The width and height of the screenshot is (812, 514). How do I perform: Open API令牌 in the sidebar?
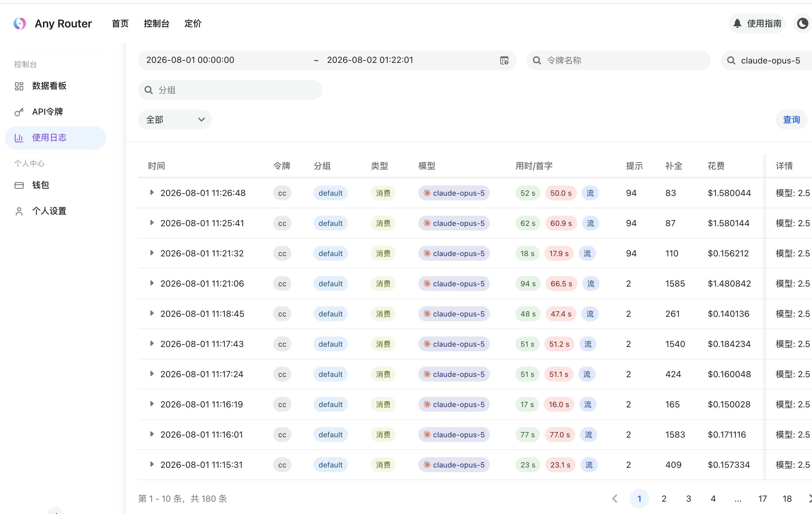click(55, 112)
